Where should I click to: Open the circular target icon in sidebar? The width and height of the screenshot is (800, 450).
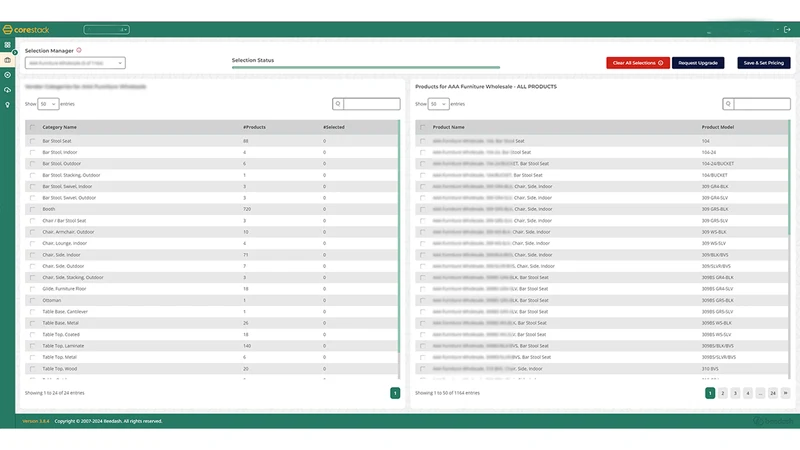7,75
